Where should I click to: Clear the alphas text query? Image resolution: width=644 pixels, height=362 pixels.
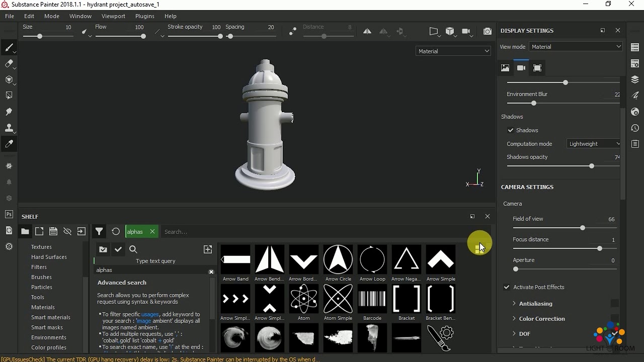point(211,271)
